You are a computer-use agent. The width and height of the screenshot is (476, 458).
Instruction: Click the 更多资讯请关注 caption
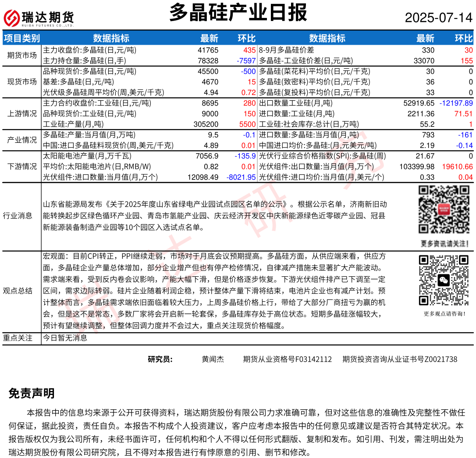pos(444,243)
